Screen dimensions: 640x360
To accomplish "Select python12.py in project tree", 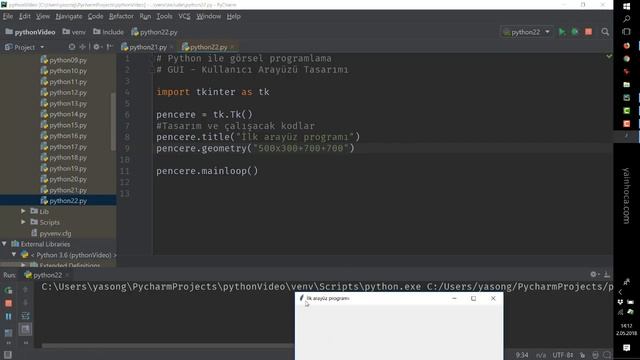I will tap(64, 92).
